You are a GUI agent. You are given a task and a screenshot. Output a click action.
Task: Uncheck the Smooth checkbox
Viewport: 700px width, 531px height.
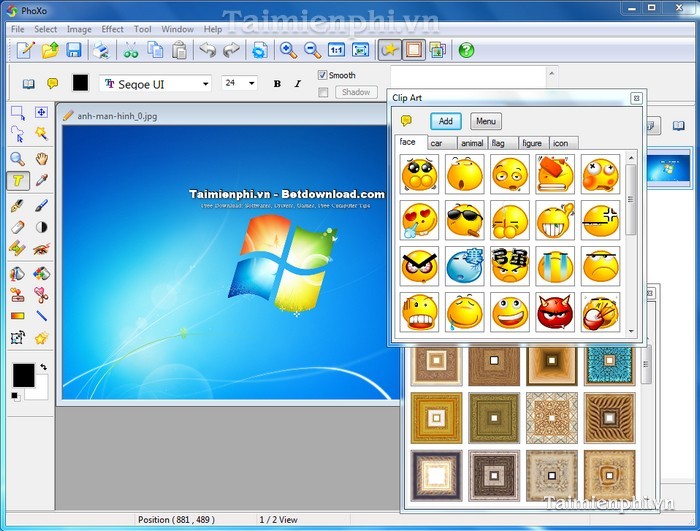pyautogui.click(x=323, y=75)
